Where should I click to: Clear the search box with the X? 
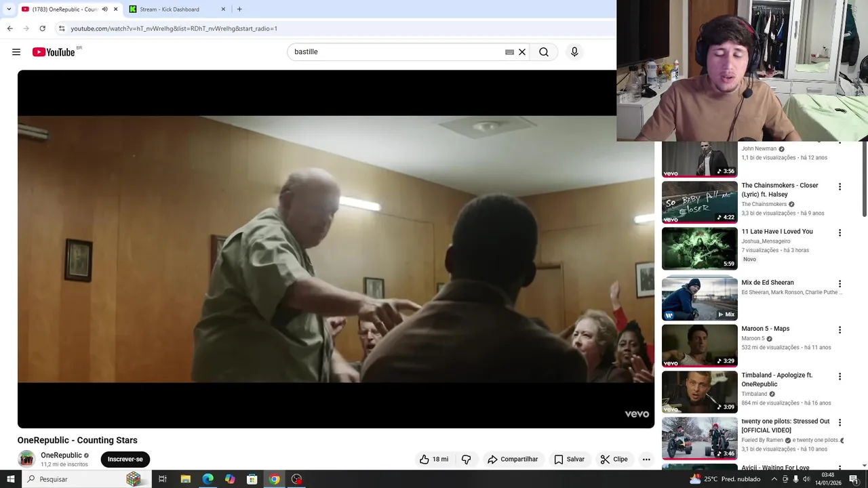coord(522,52)
